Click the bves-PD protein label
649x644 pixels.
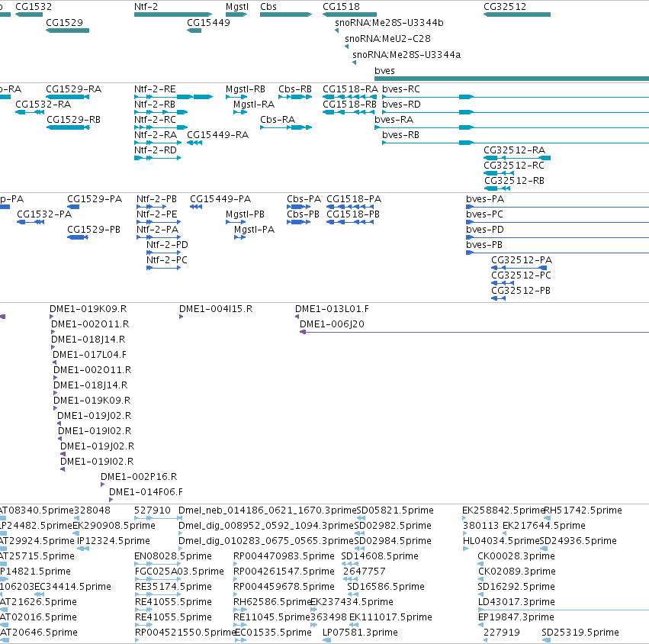pyautogui.click(x=485, y=230)
